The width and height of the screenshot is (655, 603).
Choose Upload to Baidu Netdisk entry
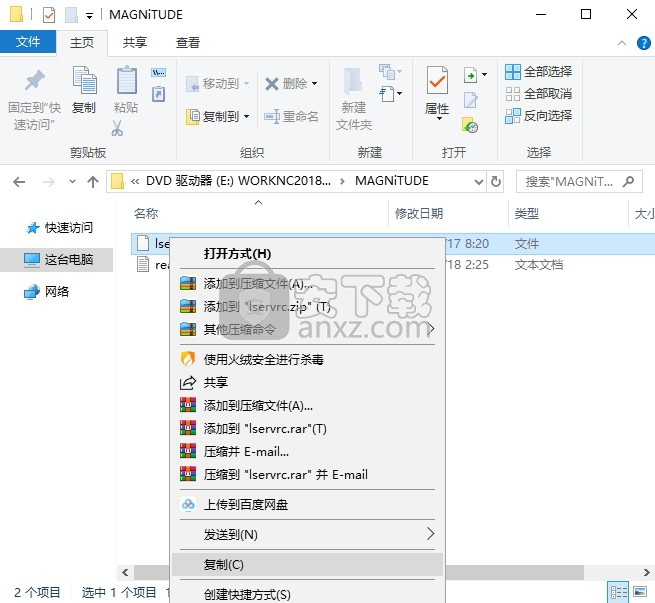(x=307, y=504)
